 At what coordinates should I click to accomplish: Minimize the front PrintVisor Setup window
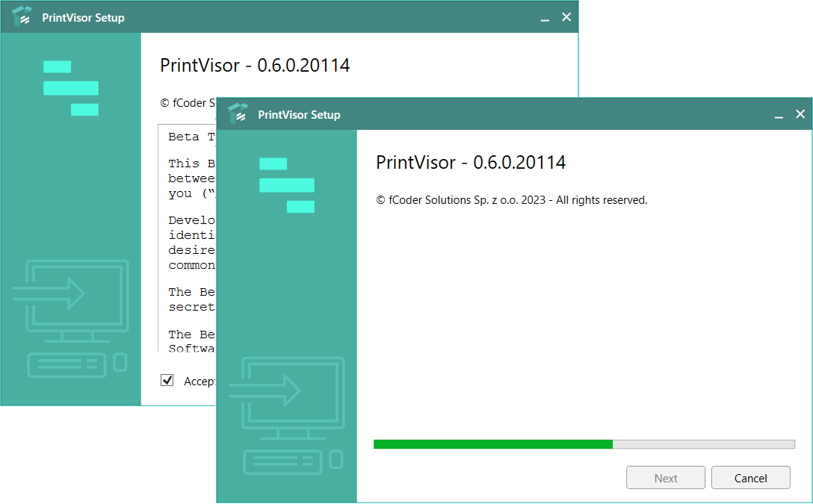(x=779, y=115)
